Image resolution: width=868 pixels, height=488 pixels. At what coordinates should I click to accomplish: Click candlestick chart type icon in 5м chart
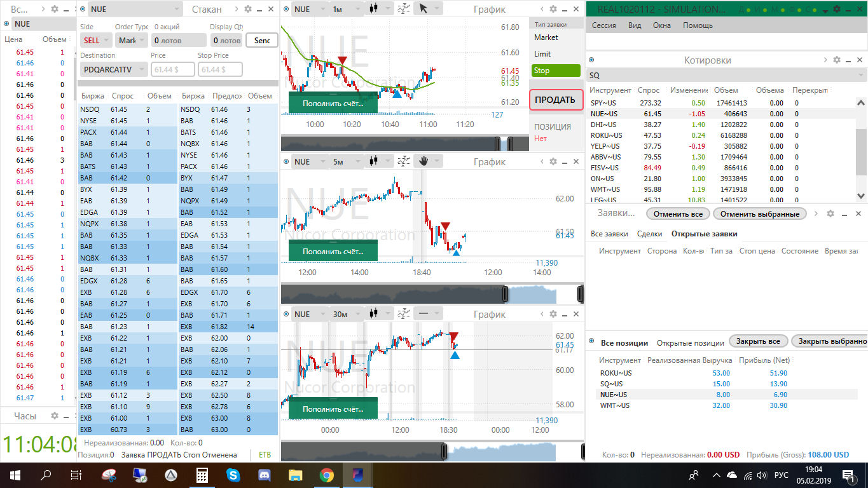pyautogui.click(x=373, y=161)
